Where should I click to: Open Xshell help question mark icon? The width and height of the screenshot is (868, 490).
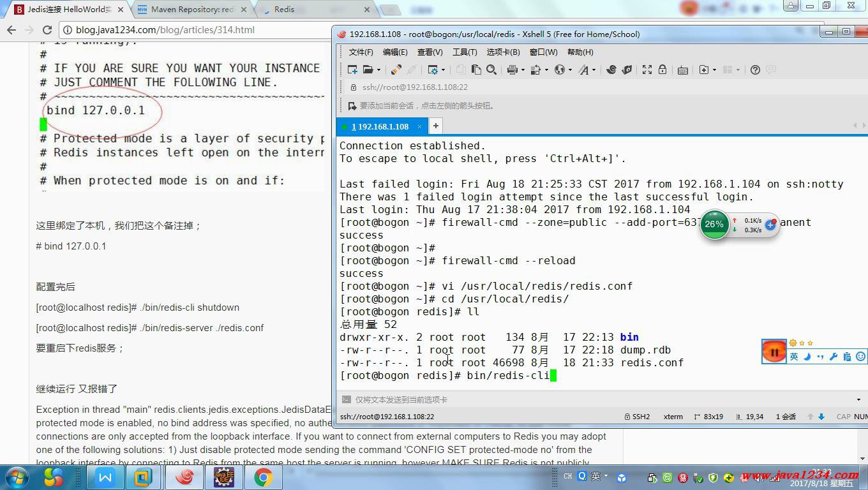(x=755, y=70)
